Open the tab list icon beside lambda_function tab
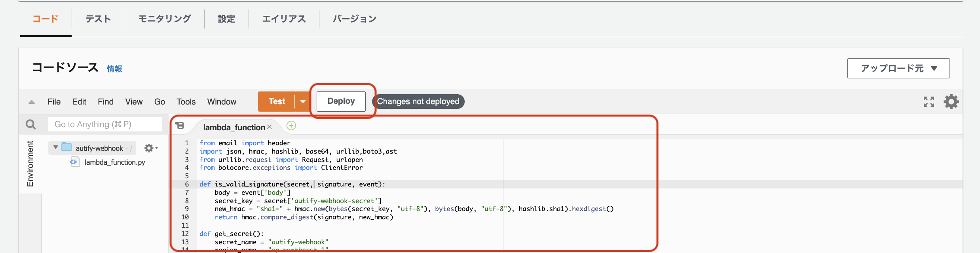 tap(180, 126)
